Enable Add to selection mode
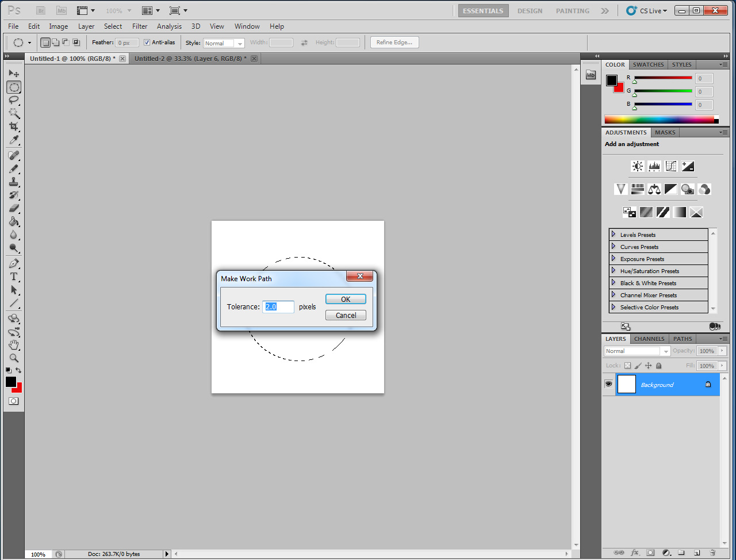 [55, 43]
